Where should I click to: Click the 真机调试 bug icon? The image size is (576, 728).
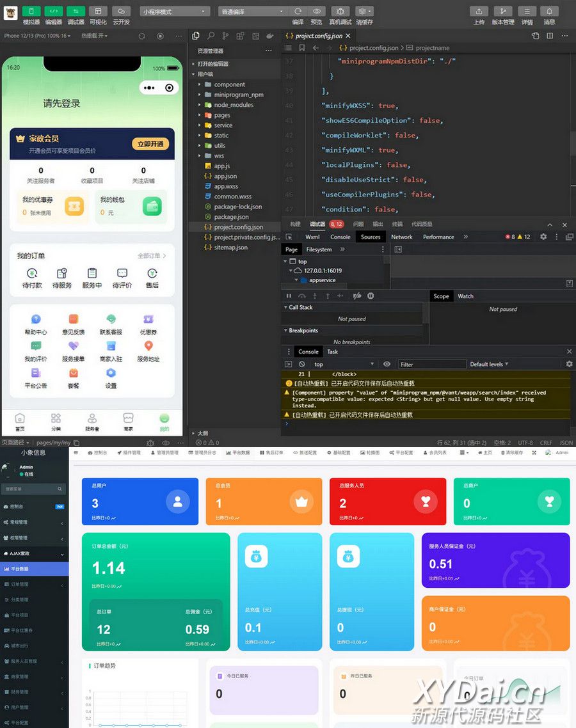pos(340,12)
